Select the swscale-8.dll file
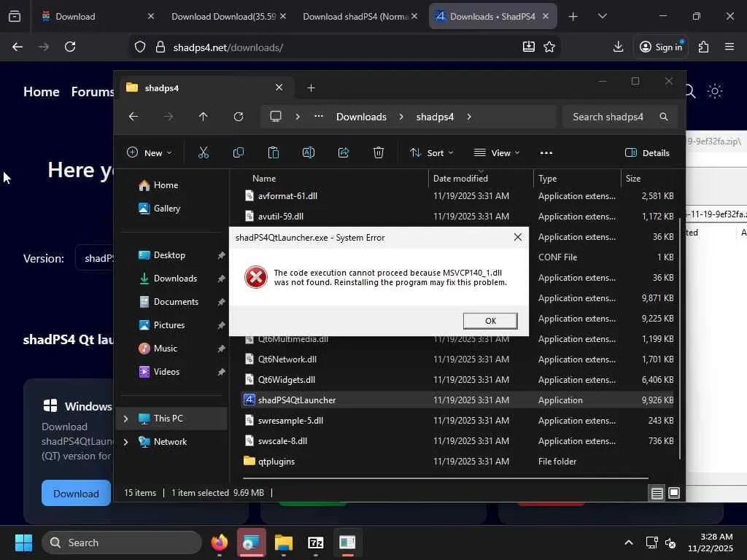Screen dimensions: 747x560 point(282,441)
